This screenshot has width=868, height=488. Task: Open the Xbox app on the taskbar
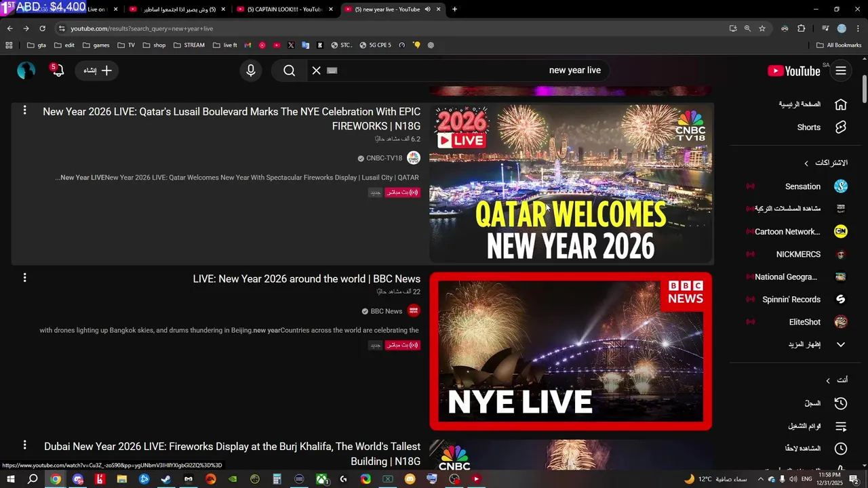[321, 479]
